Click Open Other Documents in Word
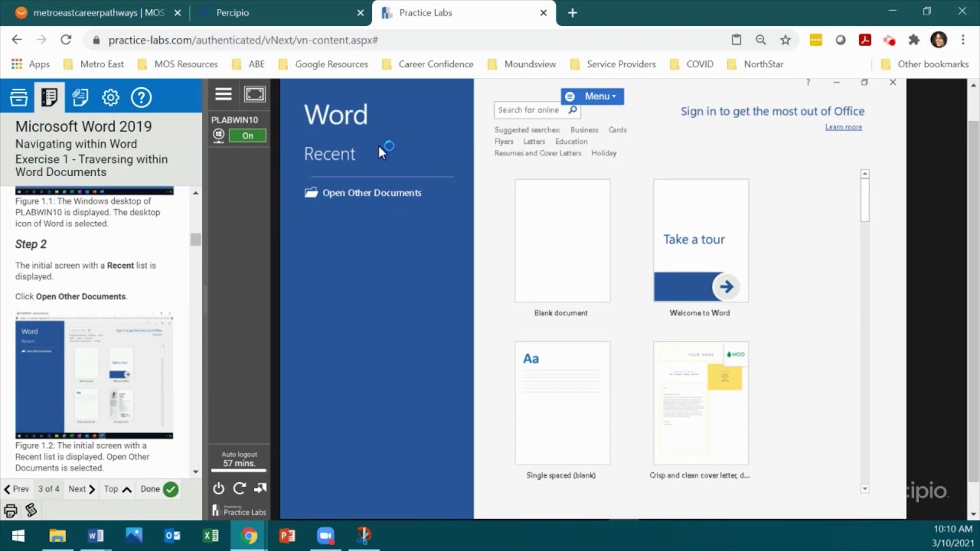Screen dimensions: 980x551 tap(364, 193)
